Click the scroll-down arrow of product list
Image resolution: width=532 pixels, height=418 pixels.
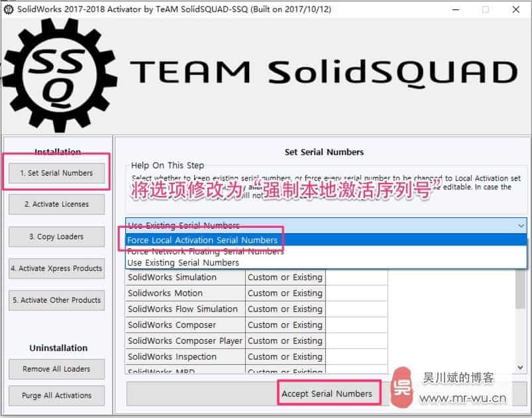[521, 368]
